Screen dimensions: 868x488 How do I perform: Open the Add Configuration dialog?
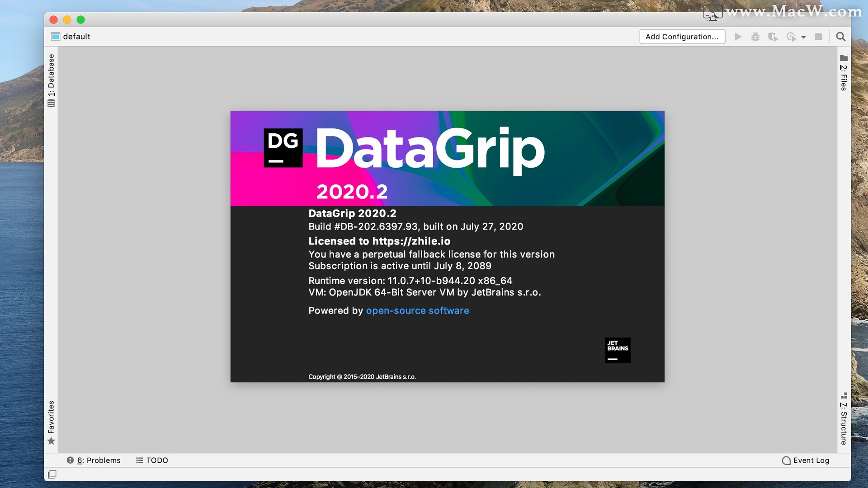tap(682, 37)
